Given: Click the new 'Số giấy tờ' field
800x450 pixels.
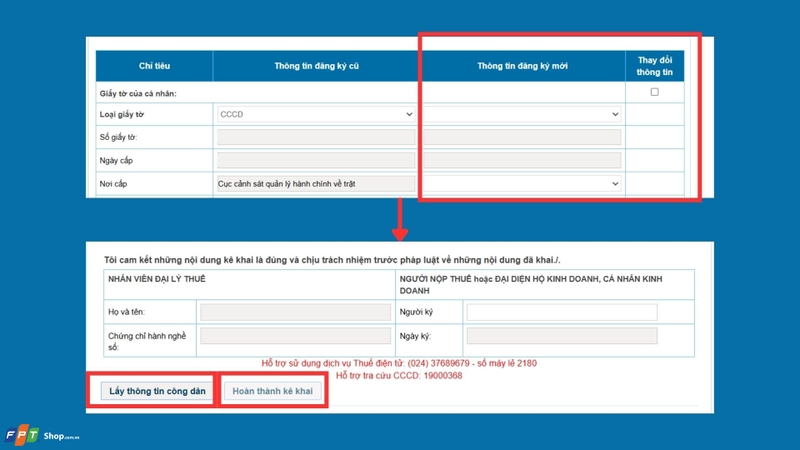Looking at the screenshot, I should [x=522, y=137].
